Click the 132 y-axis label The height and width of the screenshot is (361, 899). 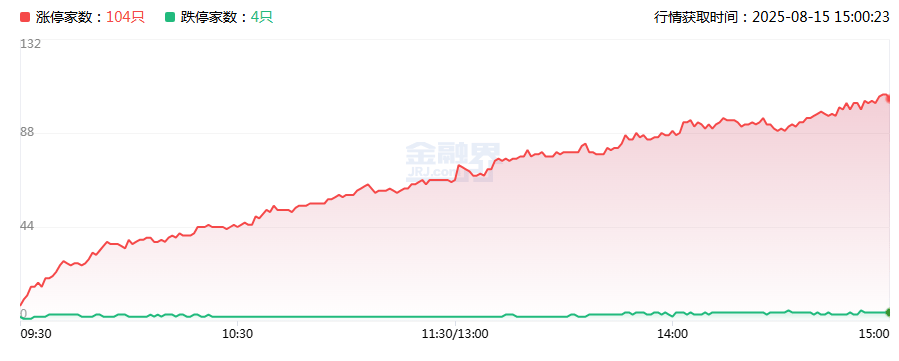[x=30, y=44]
